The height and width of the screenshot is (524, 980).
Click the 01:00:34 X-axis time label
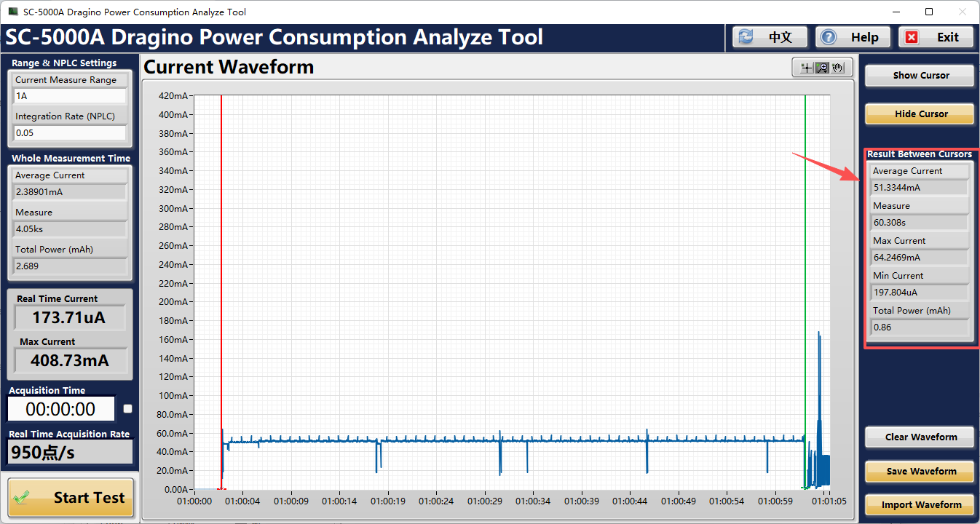click(534, 501)
